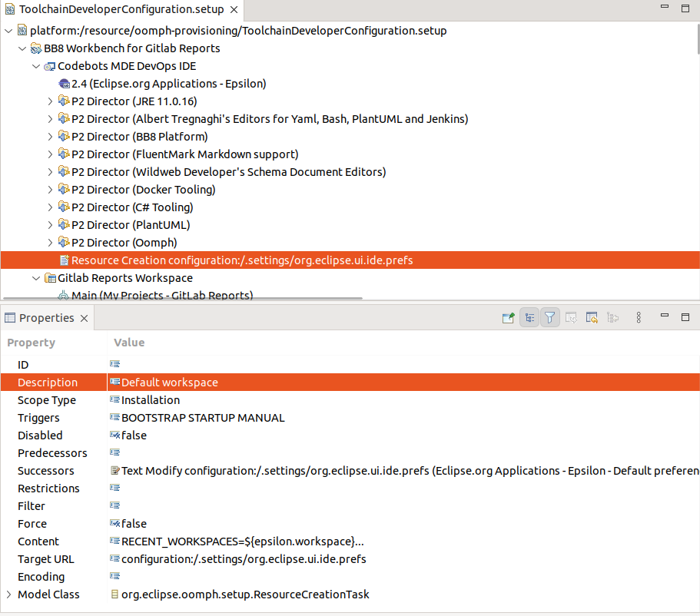
Task: Select the Properties view tab
Action: click(x=46, y=318)
